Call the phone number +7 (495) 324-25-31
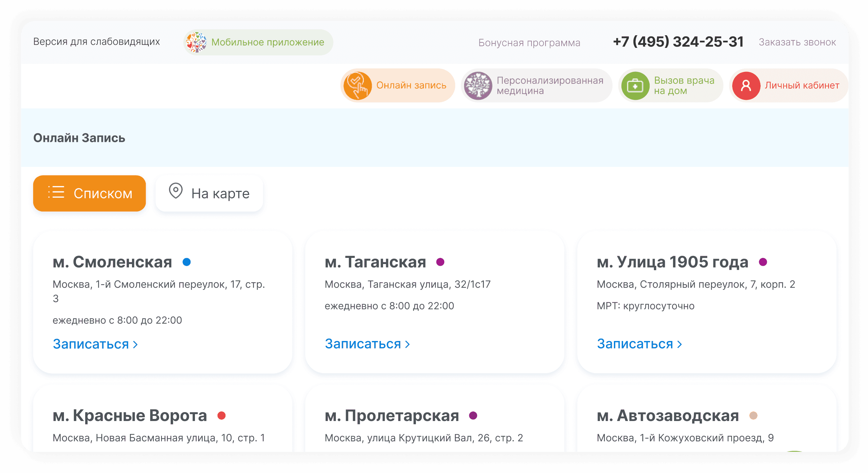The width and height of the screenshot is (868, 473). 678,42
